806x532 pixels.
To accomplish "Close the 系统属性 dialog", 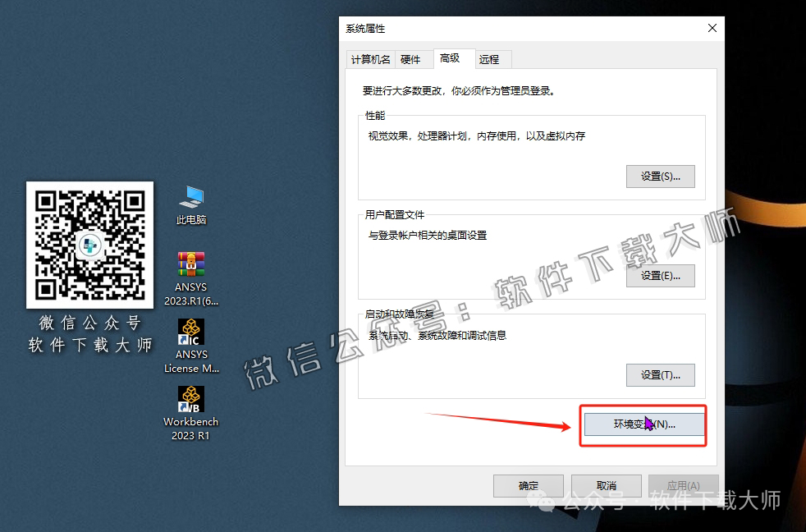I will click(712, 27).
